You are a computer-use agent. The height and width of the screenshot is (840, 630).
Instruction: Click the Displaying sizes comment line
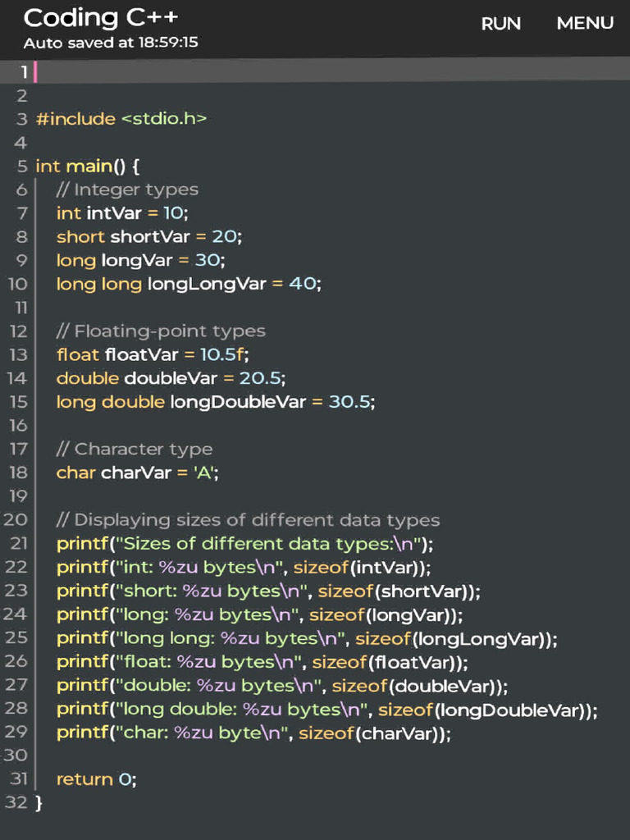point(248,520)
